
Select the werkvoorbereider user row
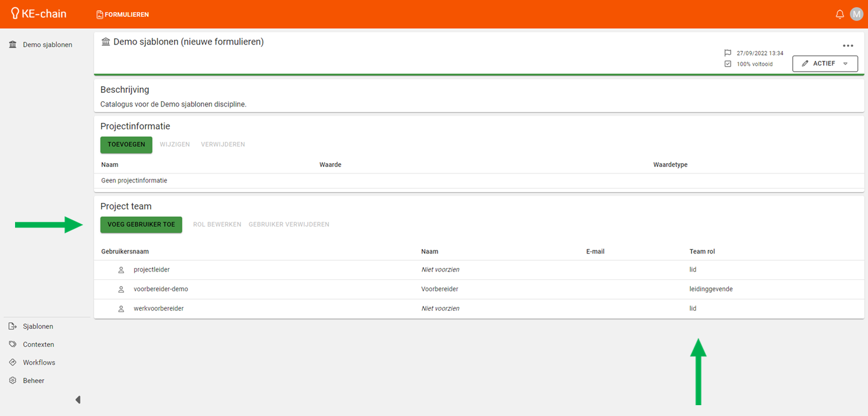click(158, 309)
